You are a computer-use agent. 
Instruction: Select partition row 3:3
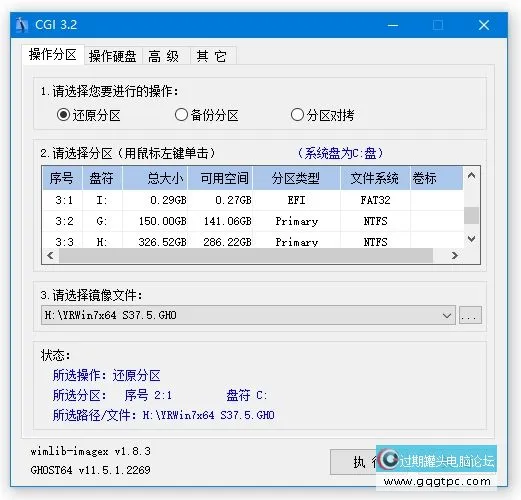(x=253, y=241)
